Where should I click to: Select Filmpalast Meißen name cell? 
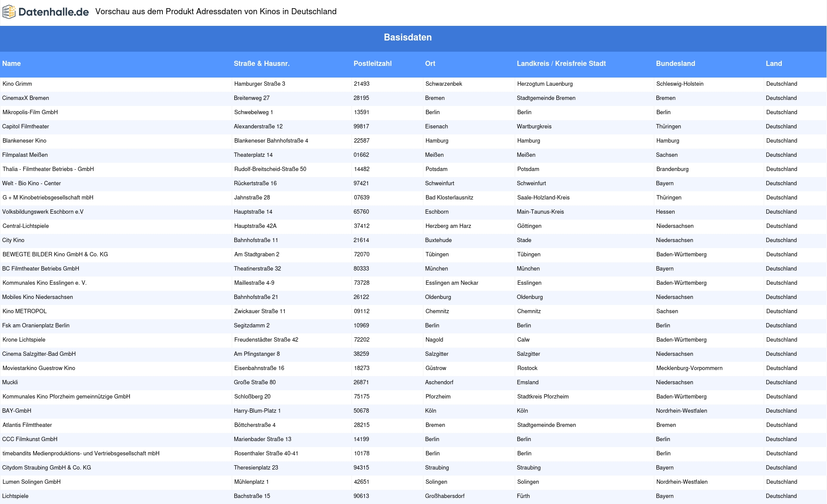point(25,155)
